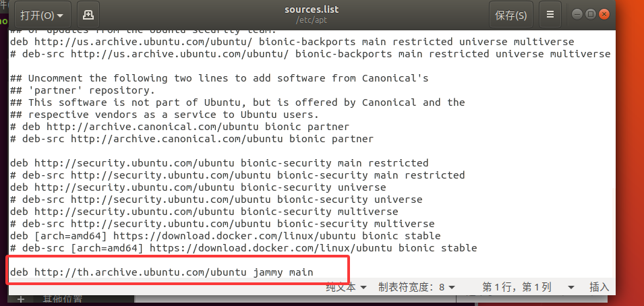Click the '# deb http://archive.canonical.com/ubuntu bionic partner' line
Image resolution: width=644 pixels, height=306 pixels.
(179, 127)
